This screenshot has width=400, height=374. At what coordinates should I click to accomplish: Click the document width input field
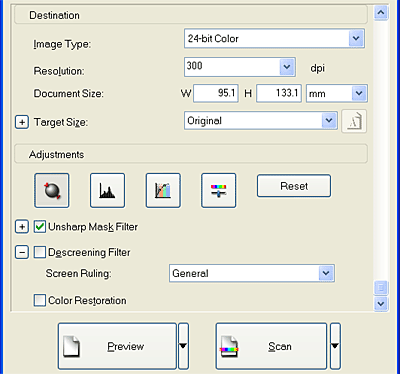(x=216, y=93)
